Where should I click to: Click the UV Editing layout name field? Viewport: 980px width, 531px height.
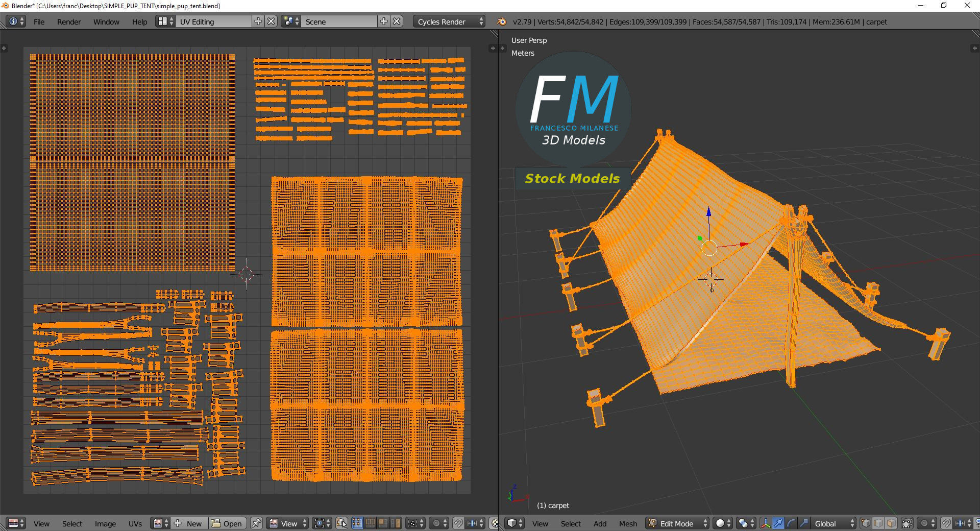click(x=214, y=21)
